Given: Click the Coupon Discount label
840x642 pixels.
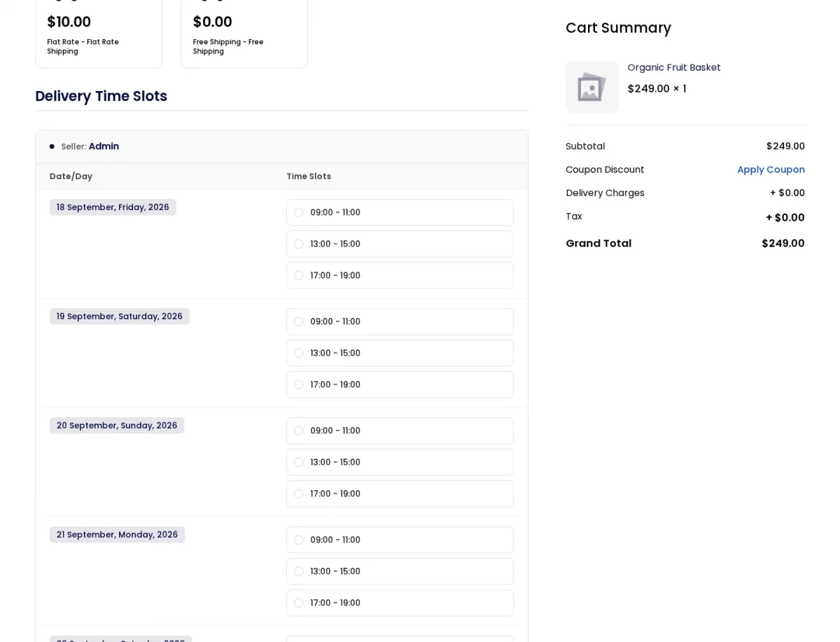Looking at the screenshot, I should (x=605, y=169).
